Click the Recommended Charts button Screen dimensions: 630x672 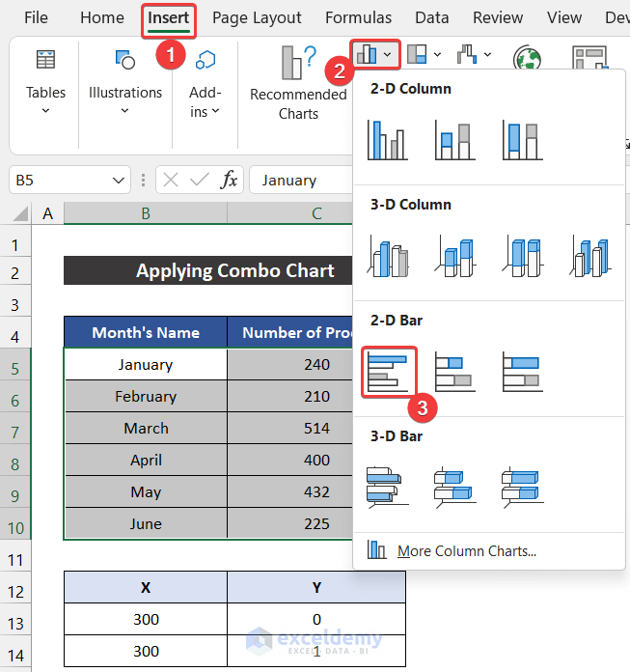coord(298,82)
